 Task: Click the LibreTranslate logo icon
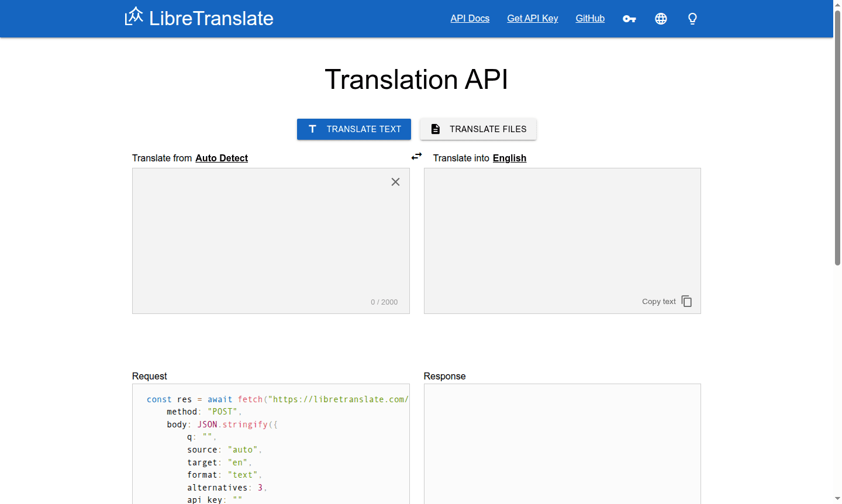133,17
